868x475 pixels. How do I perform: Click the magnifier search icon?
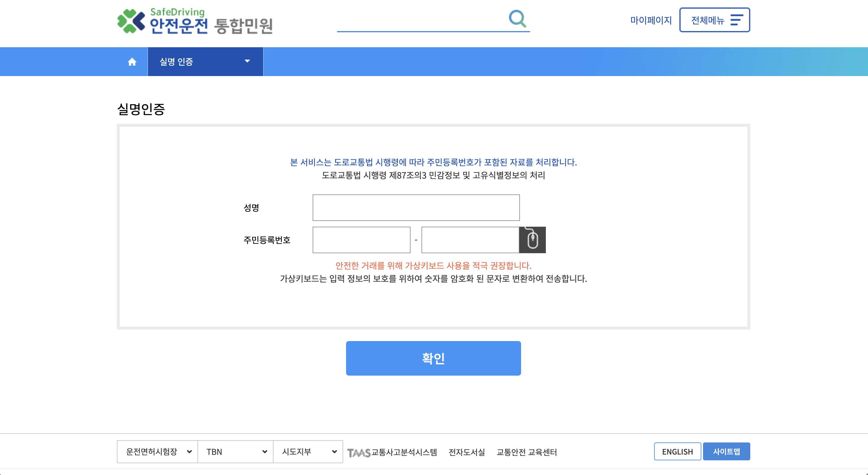[517, 18]
